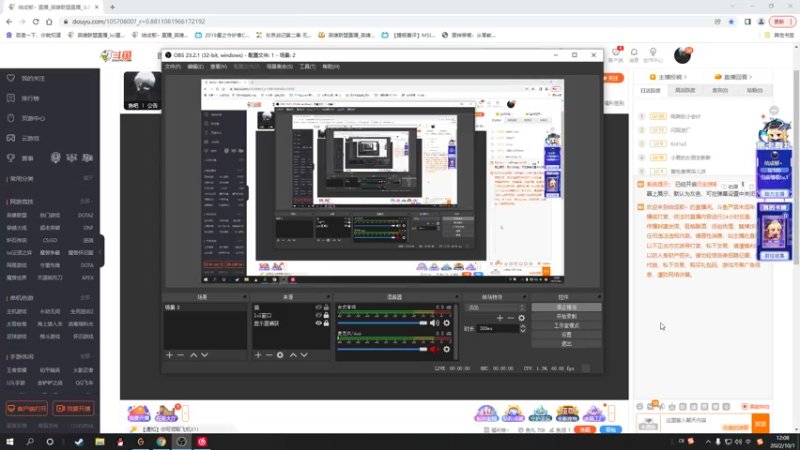Screen dimensions: 800x450
Task: Click the 赛事 trophy icon in the sidebar
Action: pyautogui.click(x=11, y=158)
